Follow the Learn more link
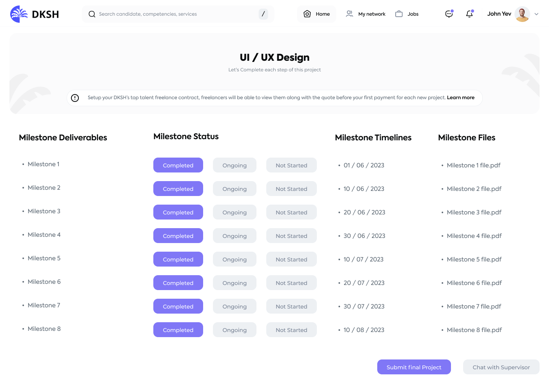Image resolution: width=549 pixels, height=392 pixels. (x=461, y=98)
